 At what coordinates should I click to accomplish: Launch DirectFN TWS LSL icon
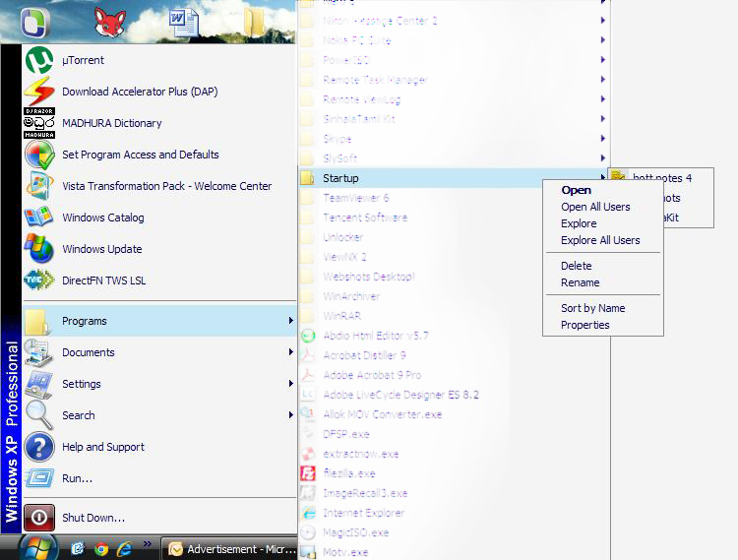(39, 280)
